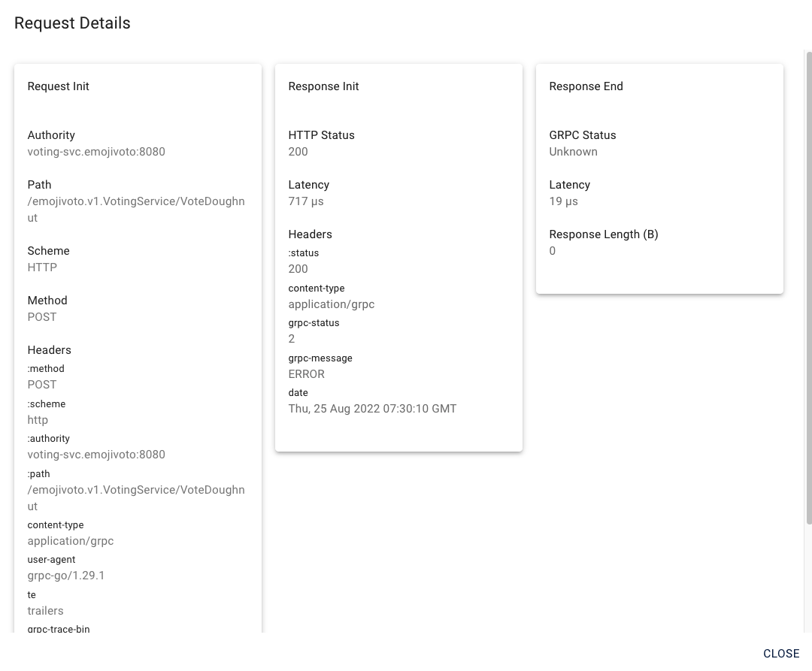Screen dimensions: 812x671
Task: Click the Response Init latency 717 µs
Action: point(306,201)
